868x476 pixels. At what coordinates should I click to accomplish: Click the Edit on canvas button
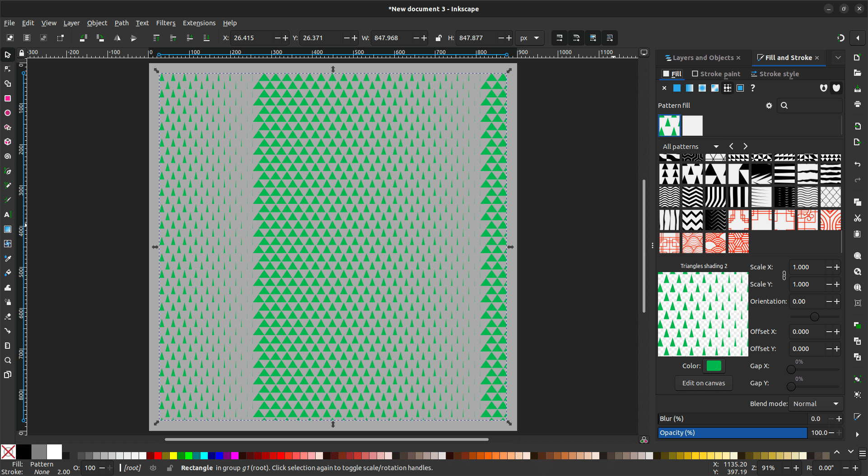pyautogui.click(x=703, y=383)
